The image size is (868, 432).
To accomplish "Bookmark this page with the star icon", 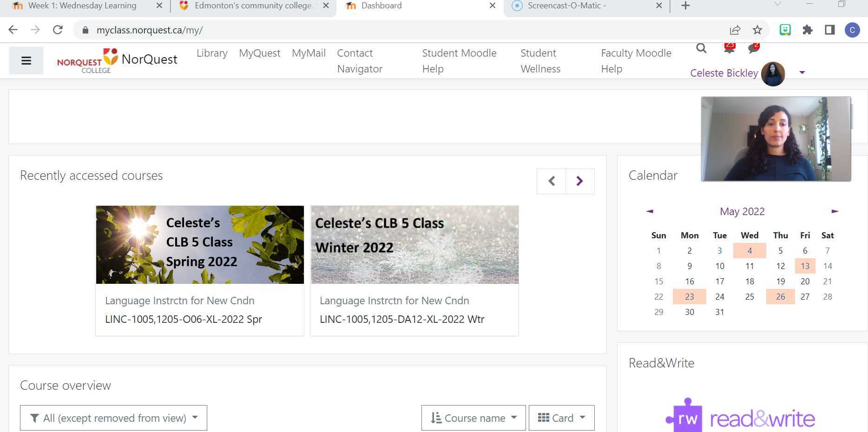I will click(x=757, y=30).
